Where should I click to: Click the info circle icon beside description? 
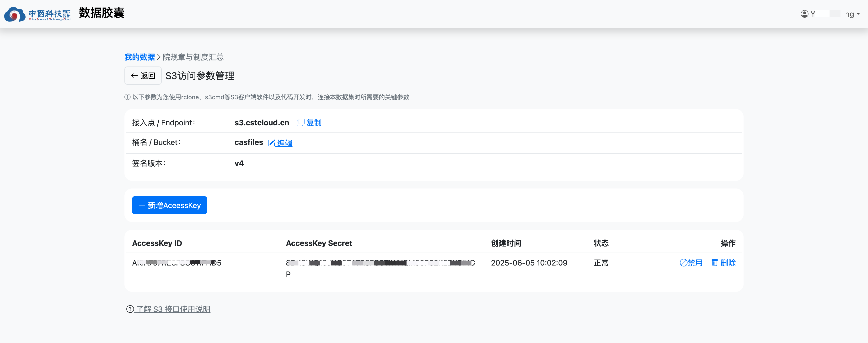point(127,97)
